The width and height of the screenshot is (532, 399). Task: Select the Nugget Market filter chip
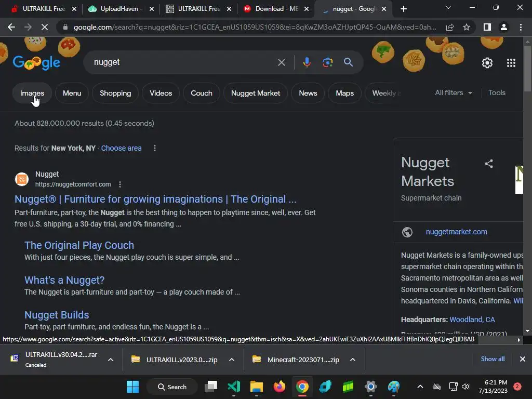256,94
